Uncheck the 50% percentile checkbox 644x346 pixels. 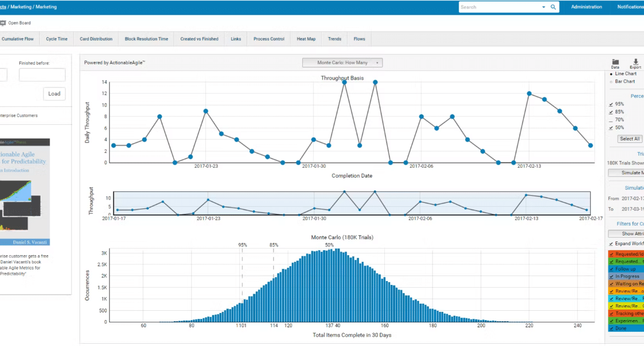pyautogui.click(x=611, y=128)
